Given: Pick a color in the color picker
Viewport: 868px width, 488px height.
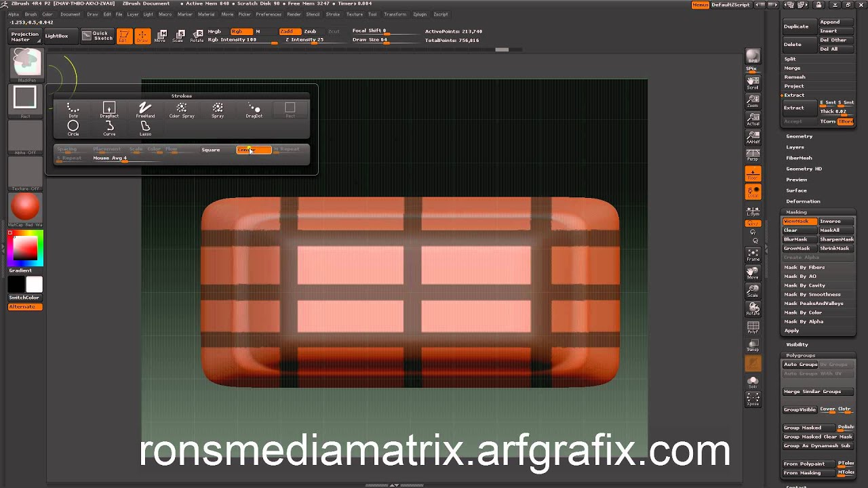Looking at the screenshot, I should pos(25,247).
